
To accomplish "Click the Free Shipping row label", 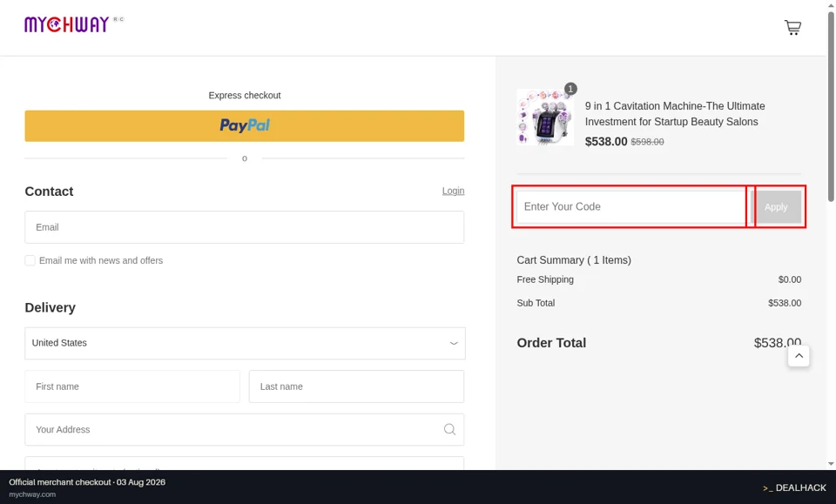I will 545,279.
